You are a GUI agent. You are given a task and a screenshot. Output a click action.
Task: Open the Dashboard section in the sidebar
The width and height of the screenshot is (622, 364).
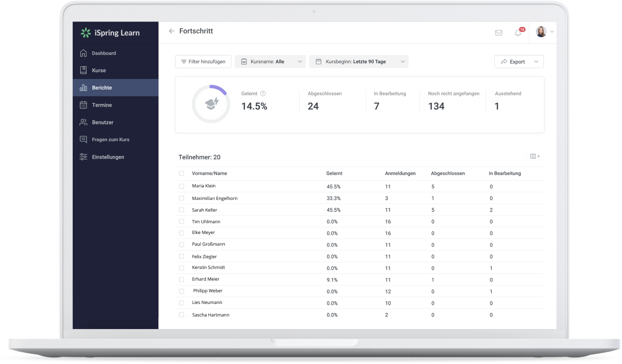(103, 53)
